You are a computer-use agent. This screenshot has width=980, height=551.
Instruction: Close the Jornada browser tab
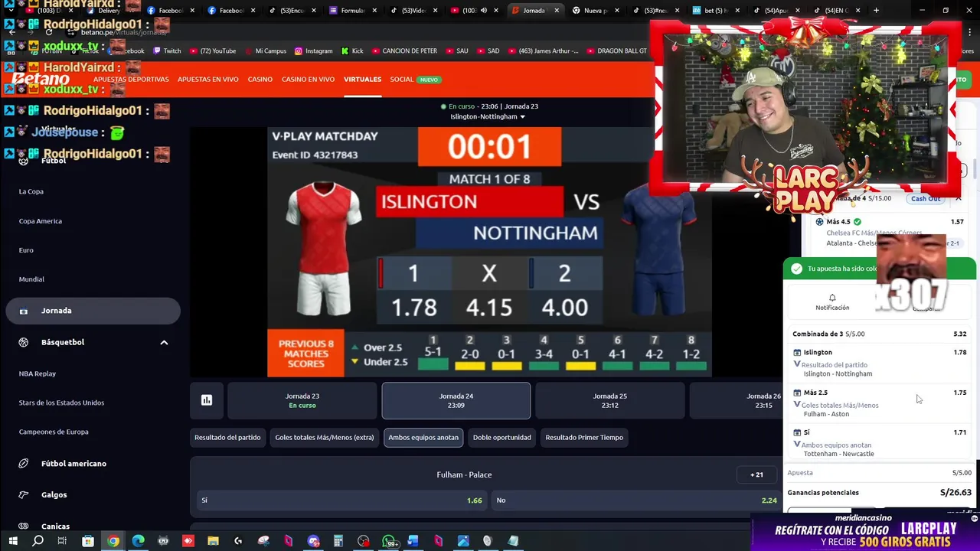[558, 11]
